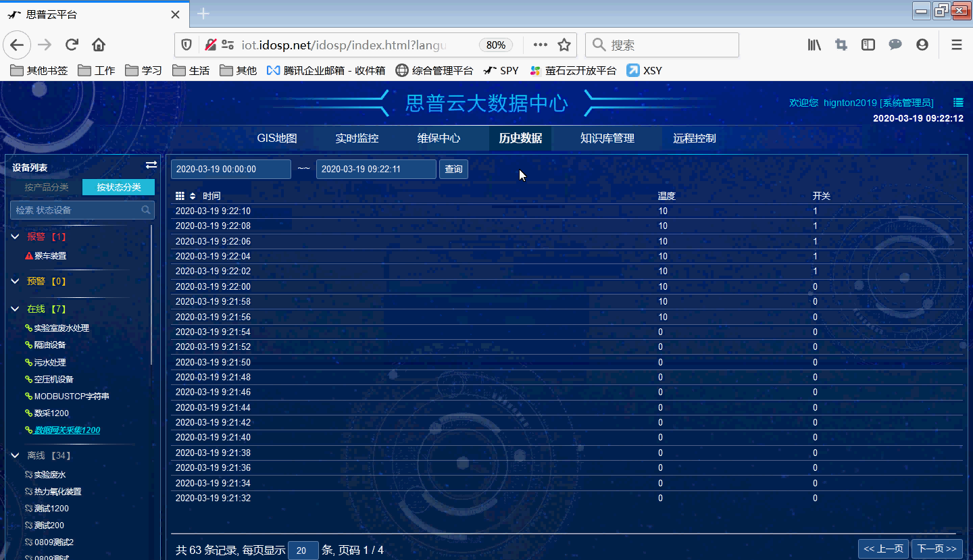The height and width of the screenshot is (560, 973).
Task: Open the Firefox library icon in the toolbar
Action: point(814,45)
